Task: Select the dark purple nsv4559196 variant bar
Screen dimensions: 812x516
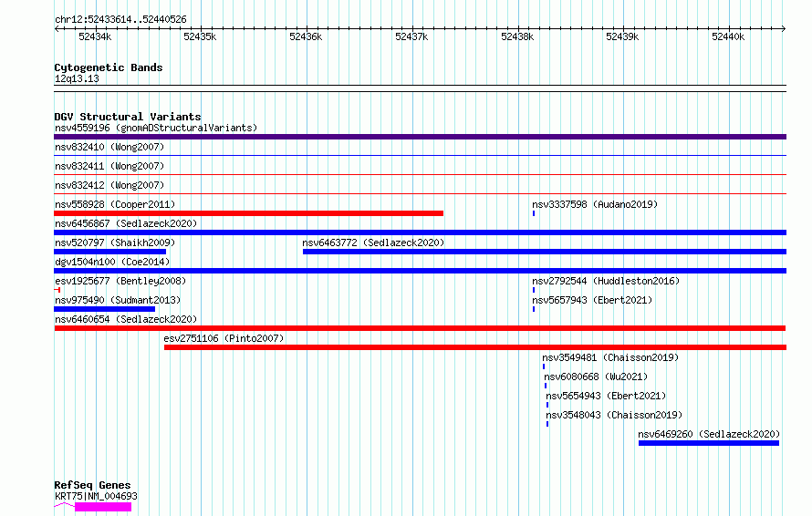Action: tap(420, 137)
